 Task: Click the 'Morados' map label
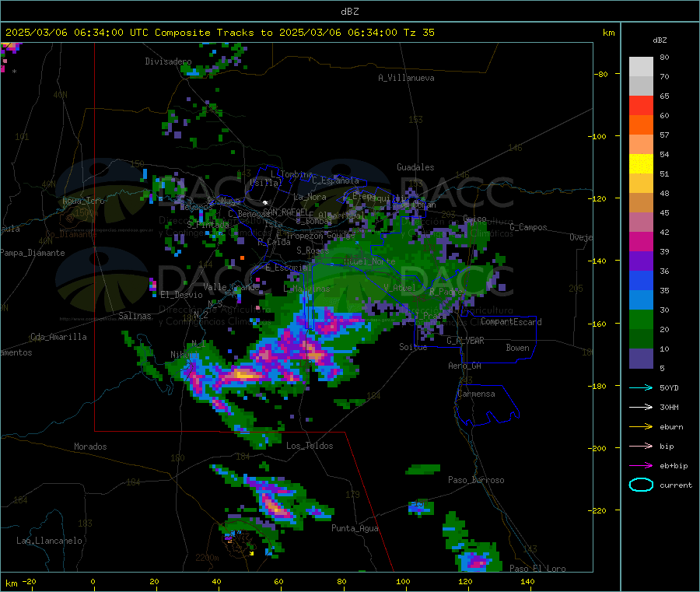[91, 447]
